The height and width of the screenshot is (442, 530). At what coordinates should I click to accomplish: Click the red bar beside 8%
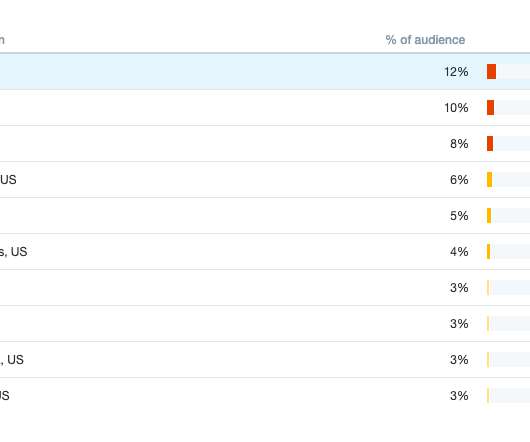(490, 144)
